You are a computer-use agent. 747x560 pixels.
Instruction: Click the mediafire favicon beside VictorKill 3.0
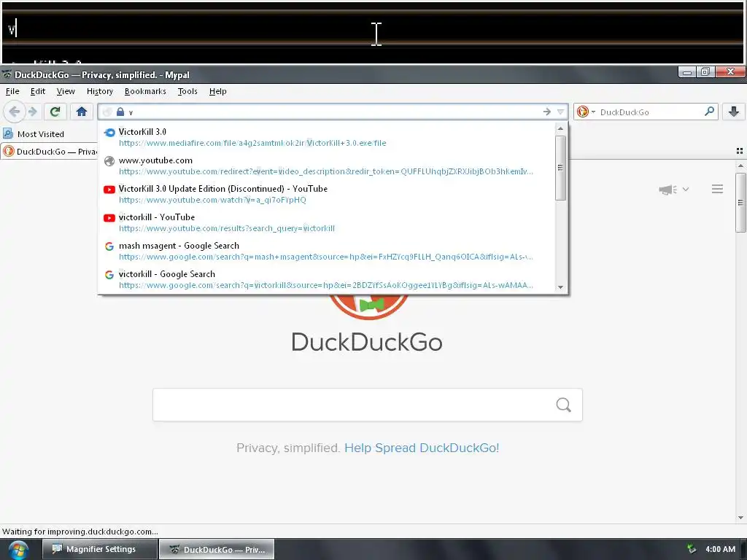[x=109, y=133]
